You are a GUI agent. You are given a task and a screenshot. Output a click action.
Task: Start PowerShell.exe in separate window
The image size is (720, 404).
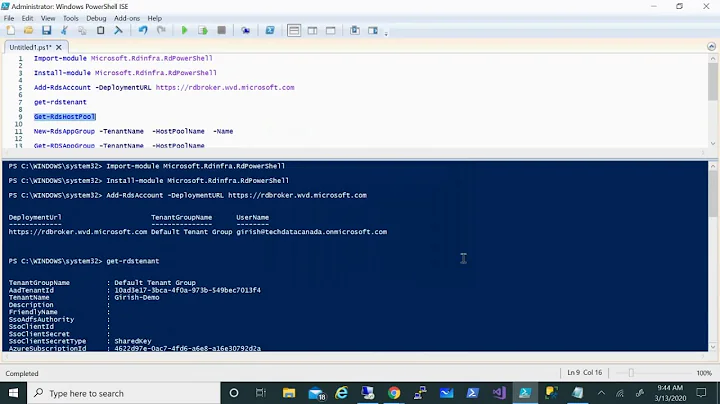(270, 30)
